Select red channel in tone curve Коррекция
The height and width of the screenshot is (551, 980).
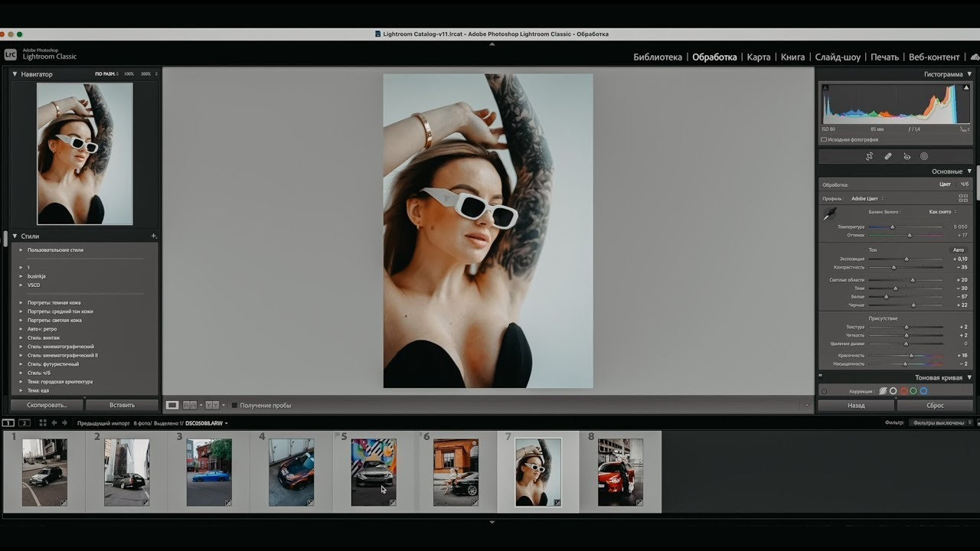click(x=903, y=391)
